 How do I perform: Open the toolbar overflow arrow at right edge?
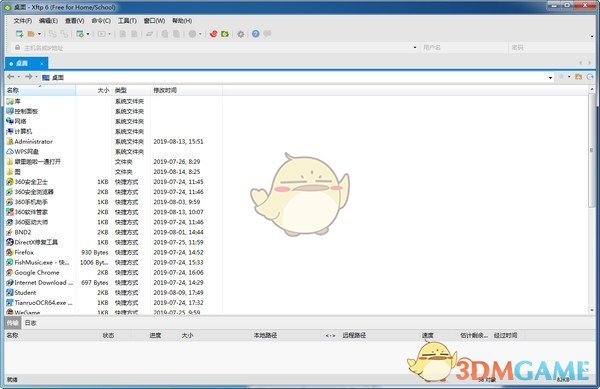click(592, 36)
